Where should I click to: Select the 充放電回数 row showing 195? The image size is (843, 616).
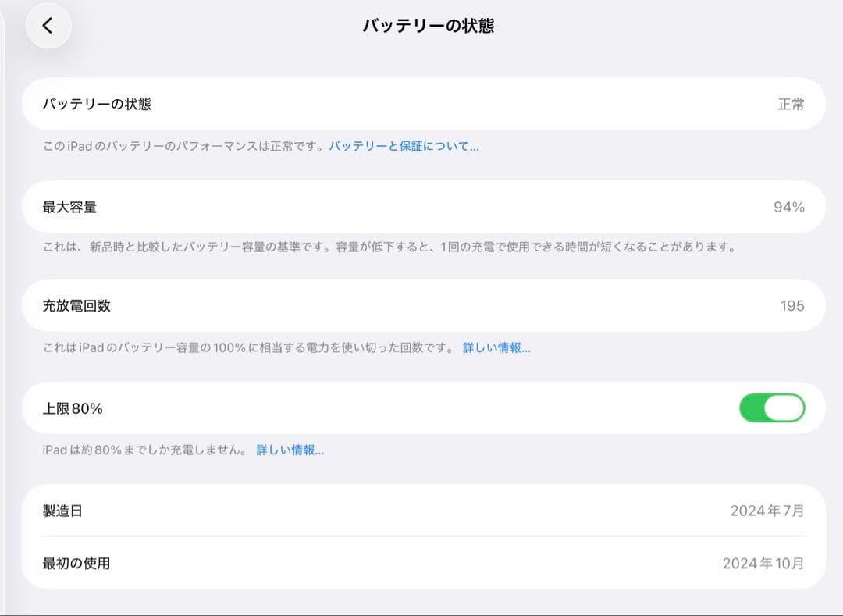point(421,306)
